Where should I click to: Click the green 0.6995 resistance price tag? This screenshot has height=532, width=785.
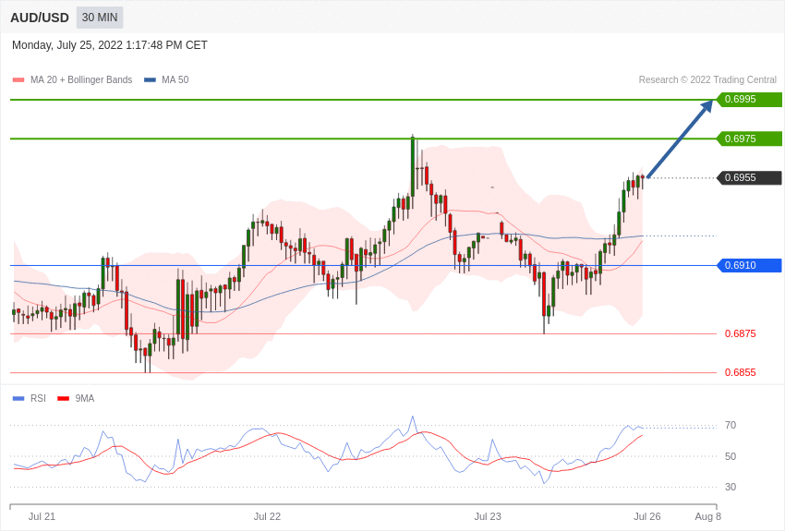click(x=749, y=100)
